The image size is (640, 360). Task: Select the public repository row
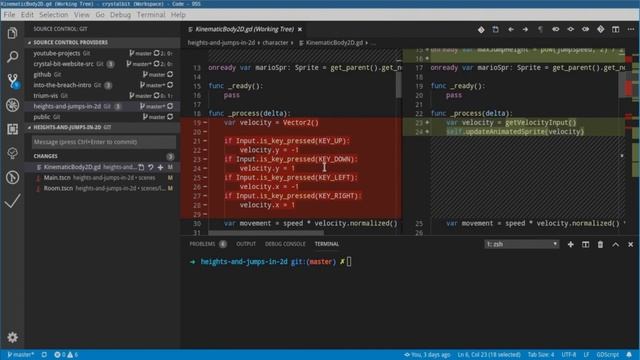[x=102, y=117]
